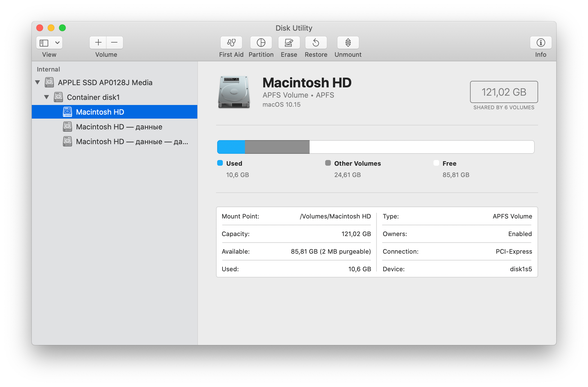This screenshot has width=588, height=387.
Task: Collapse the APPLE SSD AP0128J Media disclosure triangle
Action: coord(38,82)
